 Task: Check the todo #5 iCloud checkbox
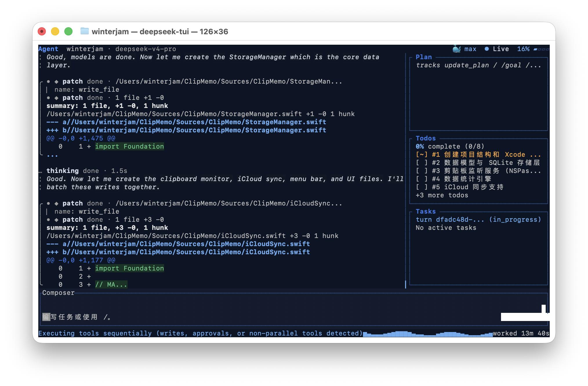(422, 187)
